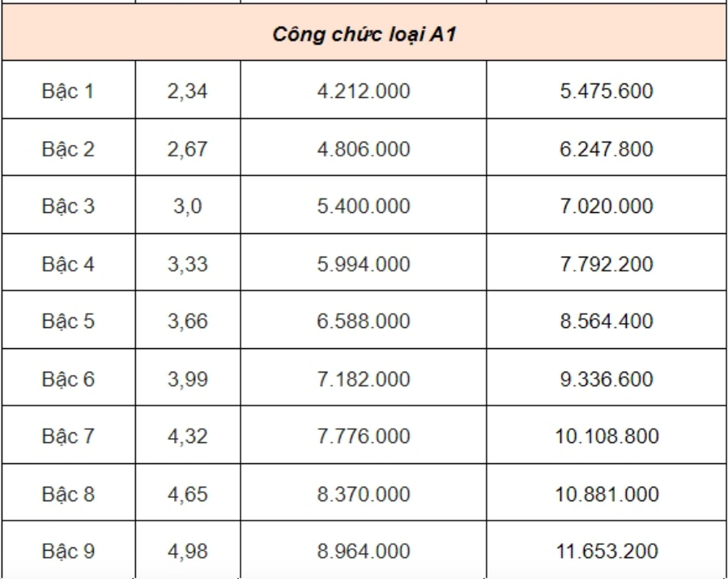Viewport: 728px width, 579px height.
Task: Select the "Bậc 6" row label
Action: point(68,379)
